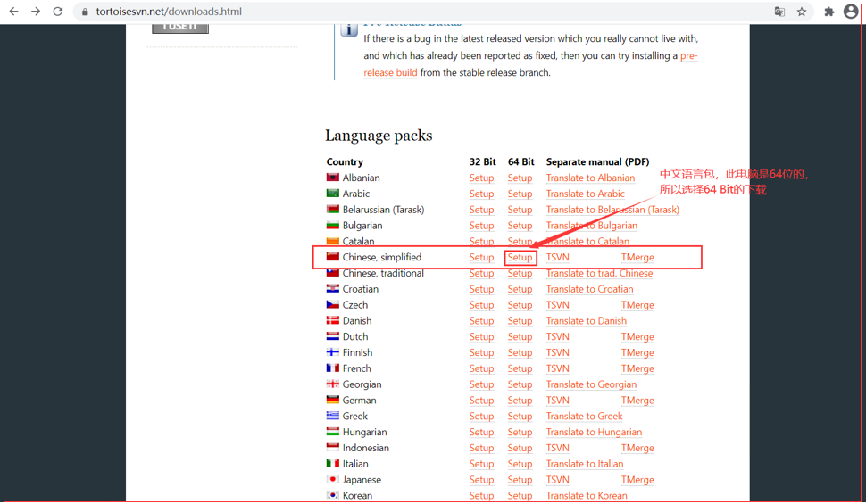This screenshot has width=866, height=504.
Task: Bookmark this page with the star icon
Action: click(802, 12)
